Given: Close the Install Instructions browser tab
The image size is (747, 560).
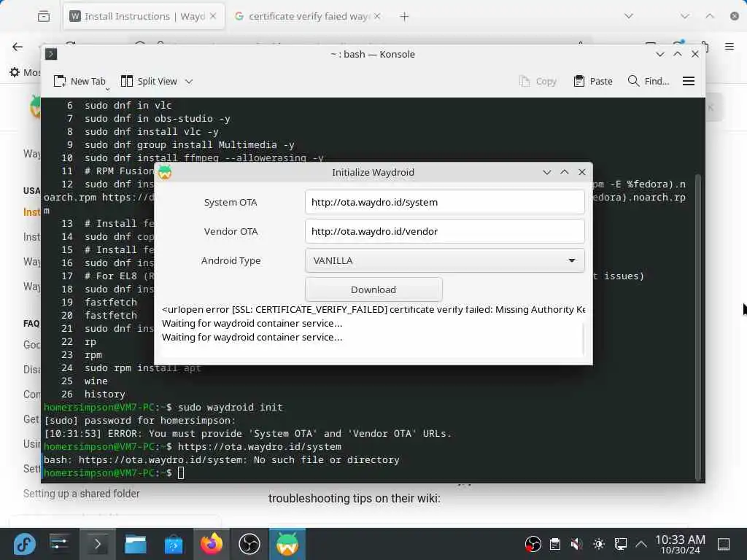Looking at the screenshot, I should (213, 16).
